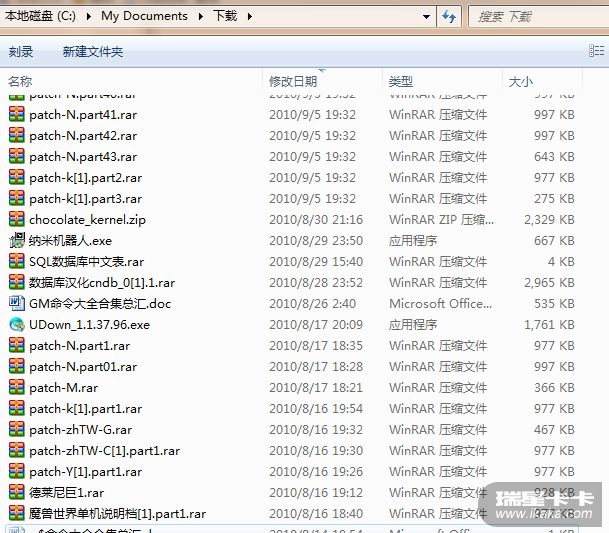This screenshot has width=609, height=533.
Task: Click date 2010/8/26 2:40
Action: point(313,304)
